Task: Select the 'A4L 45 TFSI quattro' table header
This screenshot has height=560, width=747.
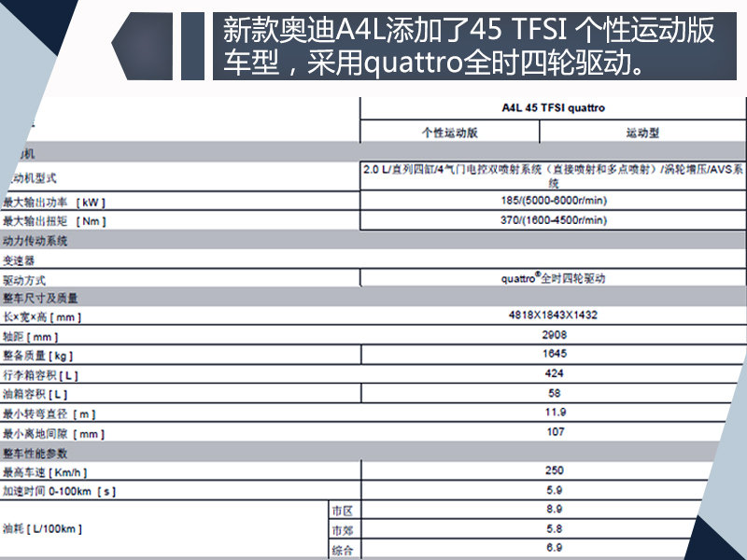Action: tap(553, 108)
